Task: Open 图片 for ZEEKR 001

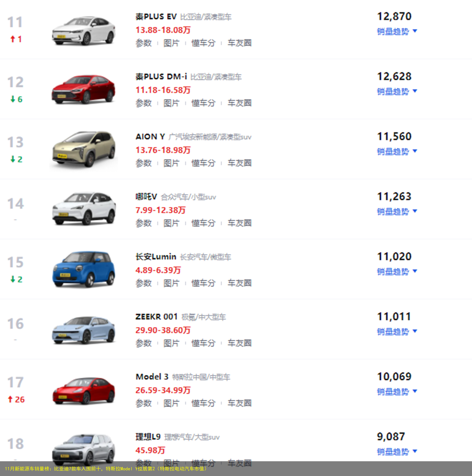Action: [172, 343]
